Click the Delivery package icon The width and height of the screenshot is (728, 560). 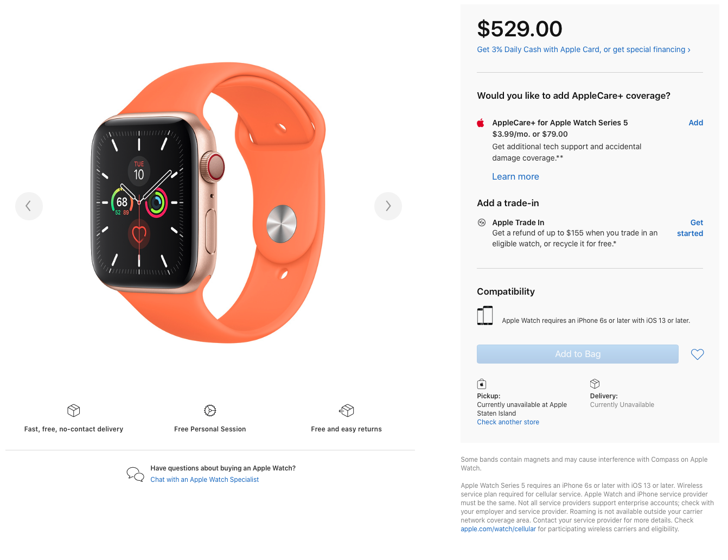(595, 384)
